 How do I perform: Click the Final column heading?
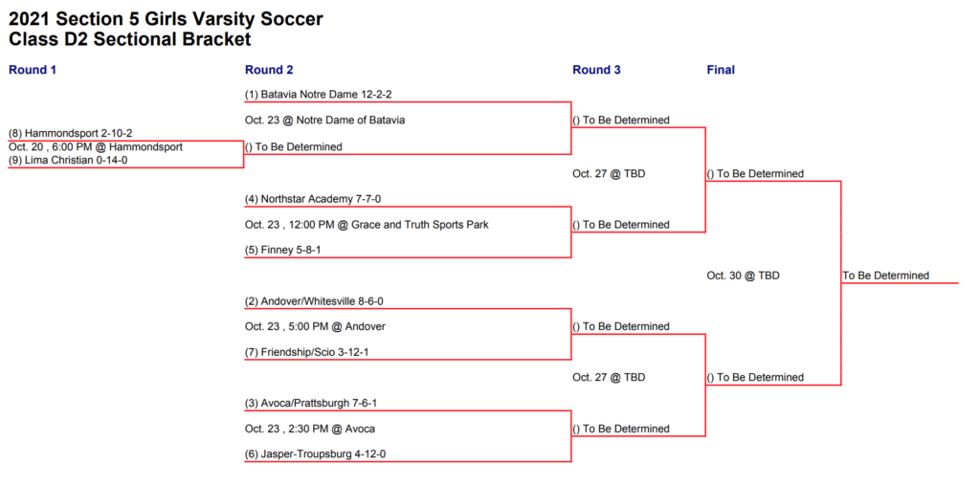[721, 70]
